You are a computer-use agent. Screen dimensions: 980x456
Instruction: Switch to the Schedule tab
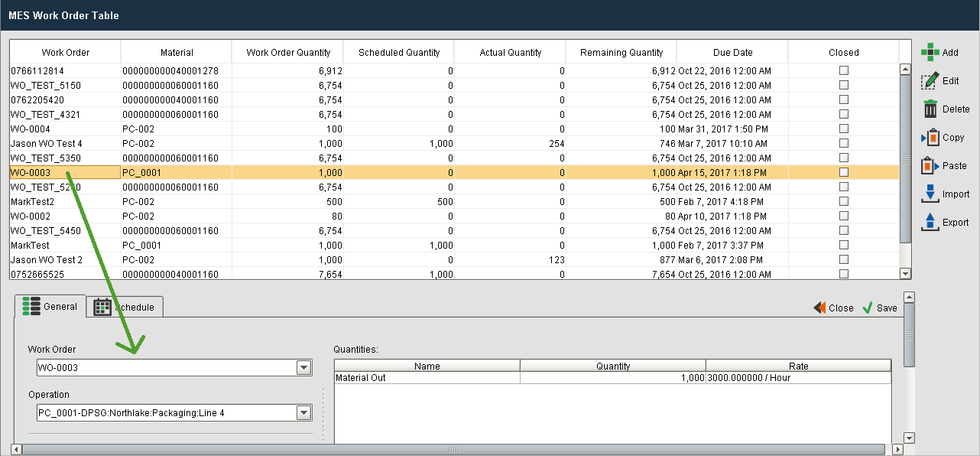pyautogui.click(x=125, y=307)
